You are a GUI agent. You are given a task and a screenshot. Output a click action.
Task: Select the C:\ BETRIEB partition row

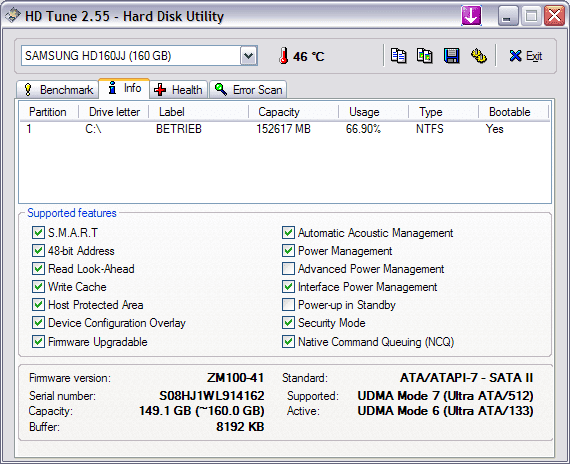[285, 129]
